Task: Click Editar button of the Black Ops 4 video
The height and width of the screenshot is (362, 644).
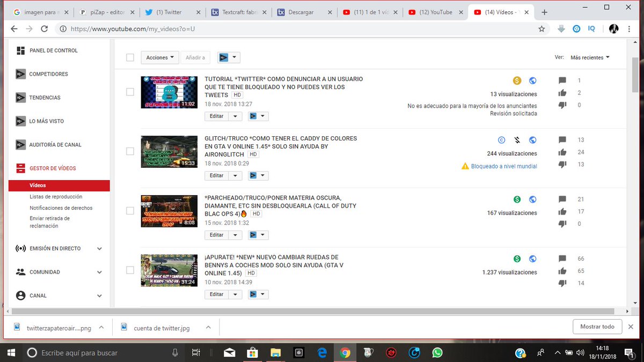Action: pyautogui.click(x=216, y=235)
